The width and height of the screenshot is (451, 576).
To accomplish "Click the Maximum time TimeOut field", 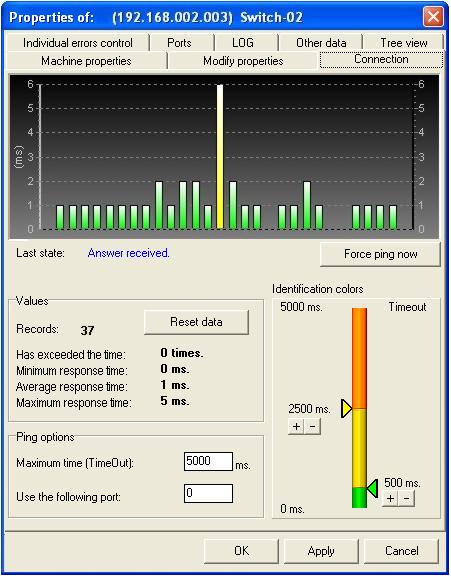I will [208, 461].
